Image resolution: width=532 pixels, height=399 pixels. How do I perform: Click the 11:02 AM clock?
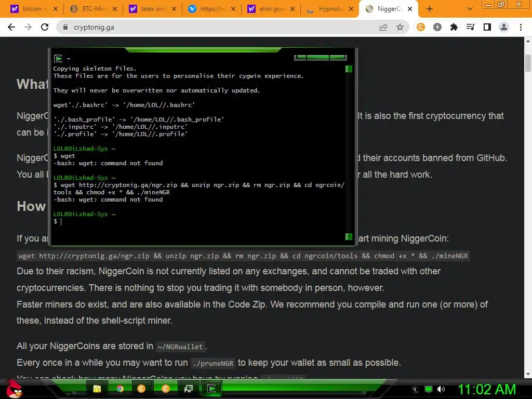[487, 389]
